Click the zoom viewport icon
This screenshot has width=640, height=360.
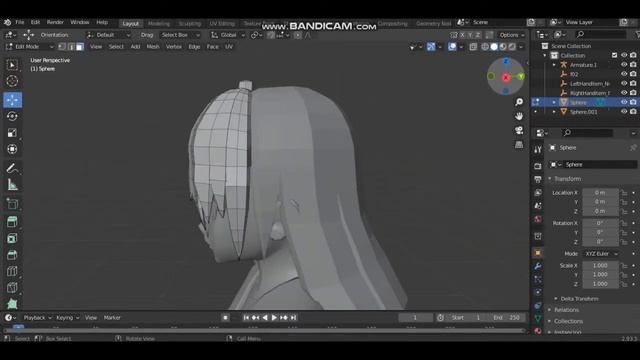point(519,102)
